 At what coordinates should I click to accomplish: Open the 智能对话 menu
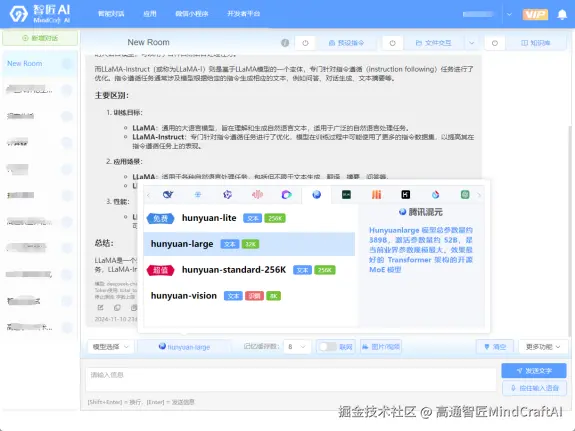111,14
